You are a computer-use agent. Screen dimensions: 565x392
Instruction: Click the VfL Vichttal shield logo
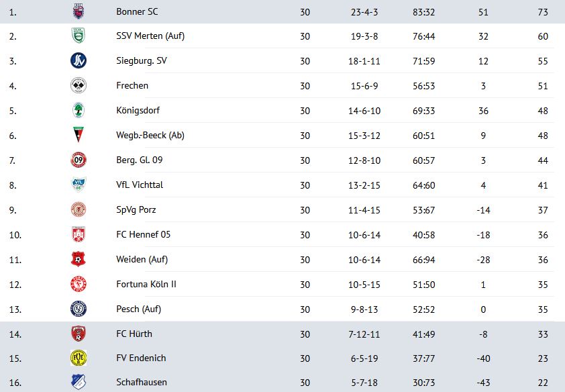[79, 185]
